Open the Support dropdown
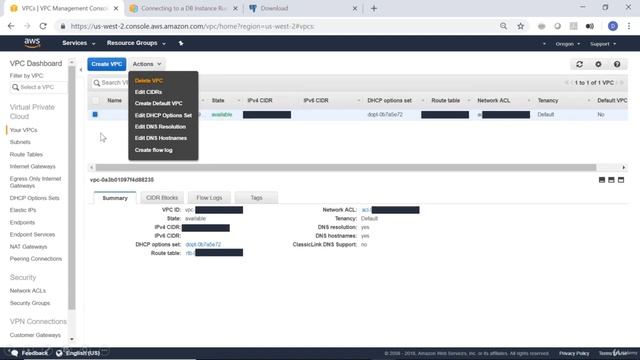Screen dimensions: 640x360 point(603,44)
